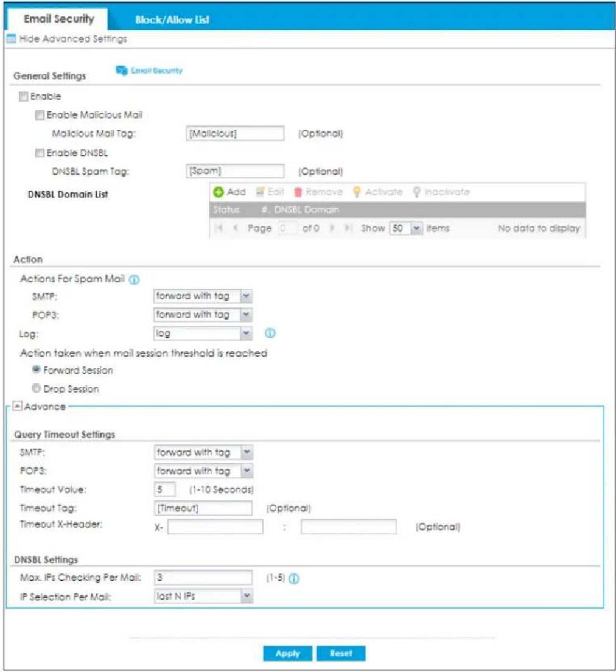
Task: Tick Enable DNSBL checkbox
Action: click(40, 153)
